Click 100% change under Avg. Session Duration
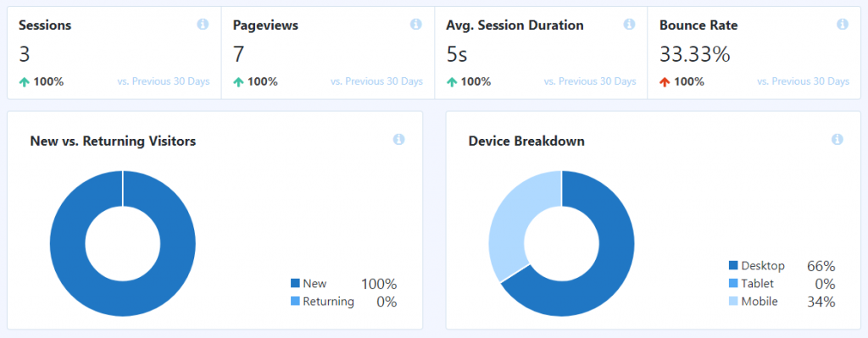This screenshot has height=338, width=868. tap(476, 82)
